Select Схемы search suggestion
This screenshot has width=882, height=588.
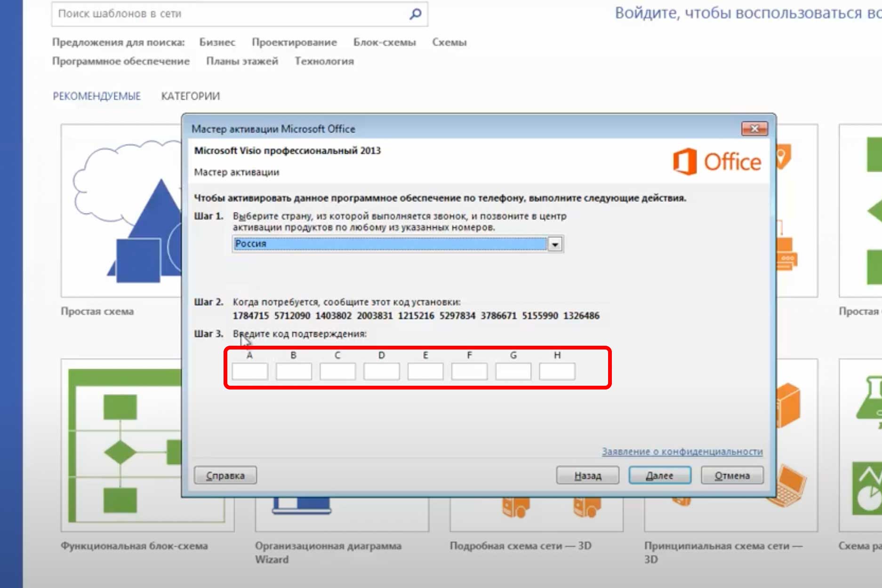coord(449,42)
